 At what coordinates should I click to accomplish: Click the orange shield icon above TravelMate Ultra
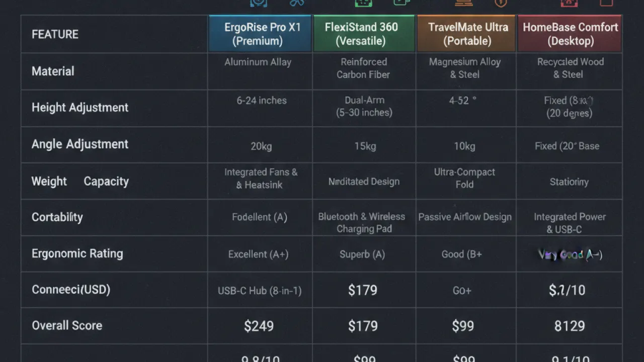[x=500, y=3]
